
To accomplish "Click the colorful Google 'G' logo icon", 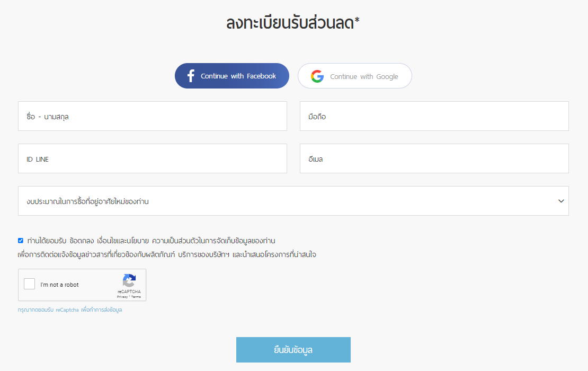I will point(317,76).
